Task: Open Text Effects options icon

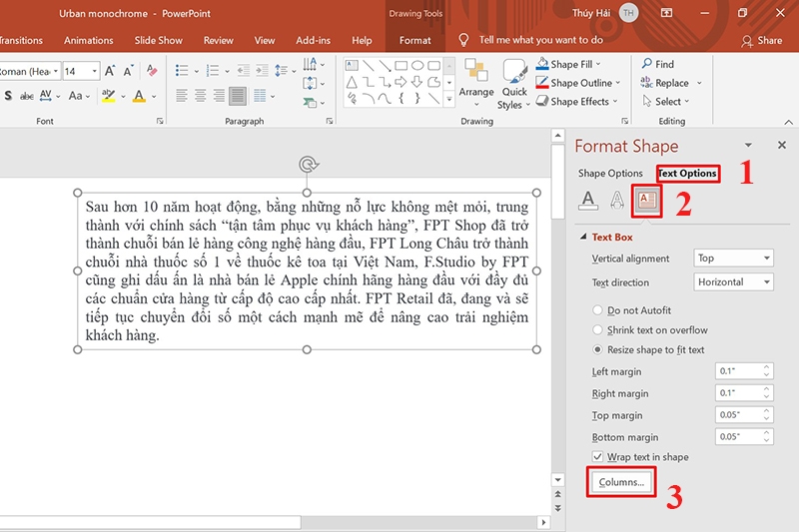Action: click(617, 200)
